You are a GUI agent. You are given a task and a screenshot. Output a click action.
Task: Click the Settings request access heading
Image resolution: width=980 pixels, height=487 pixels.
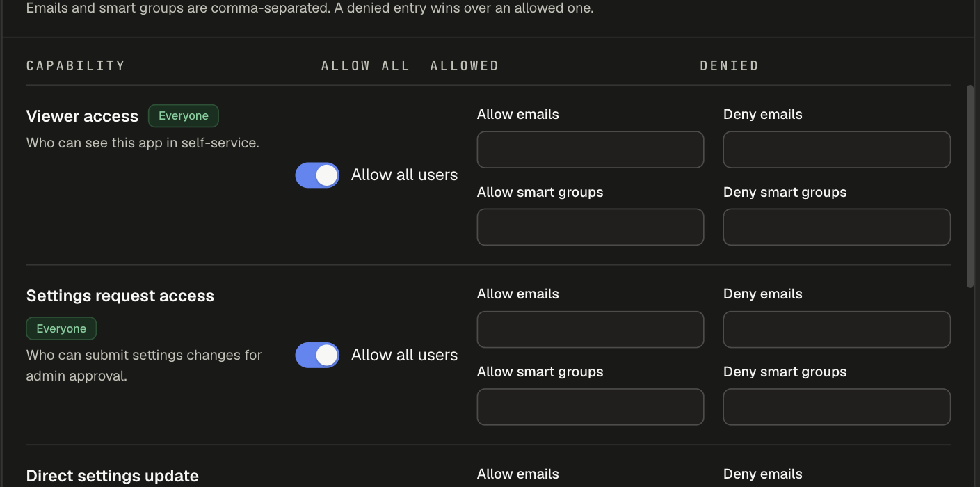pyautogui.click(x=120, y=296)
